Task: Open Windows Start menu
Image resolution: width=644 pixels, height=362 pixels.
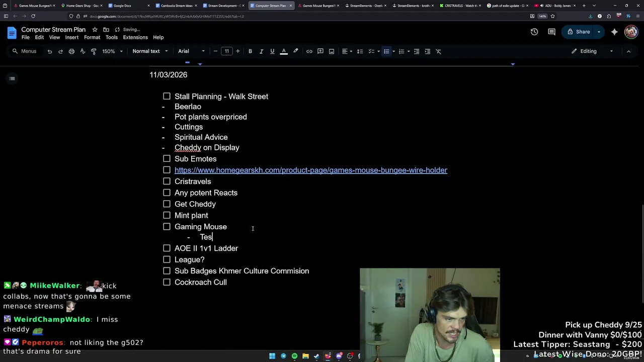Action: pos(272,356)
